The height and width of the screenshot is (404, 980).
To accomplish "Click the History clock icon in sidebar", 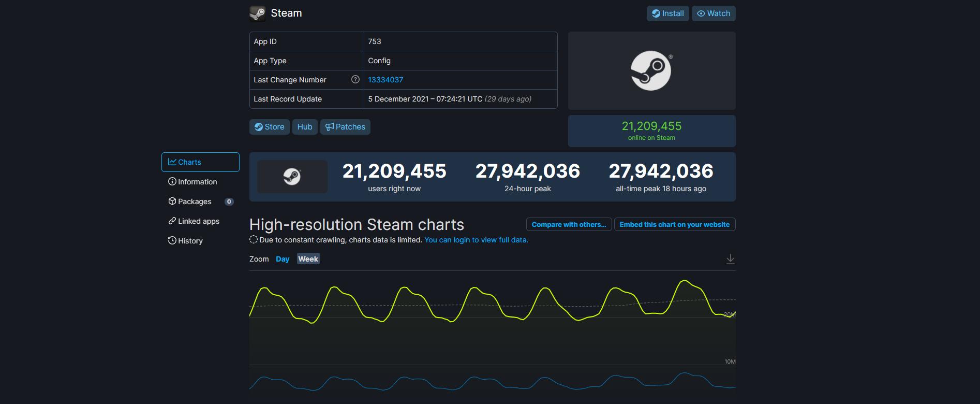I will coord(172,240).
